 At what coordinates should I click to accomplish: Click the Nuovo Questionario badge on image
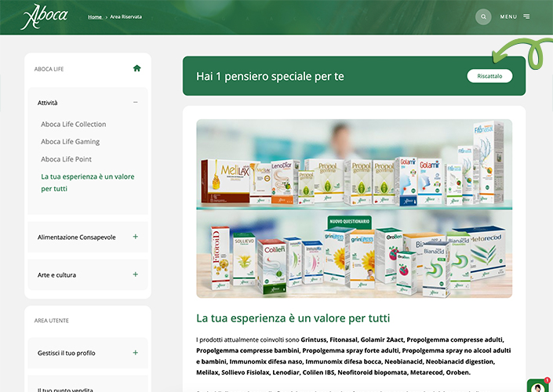tap(349, 221)
